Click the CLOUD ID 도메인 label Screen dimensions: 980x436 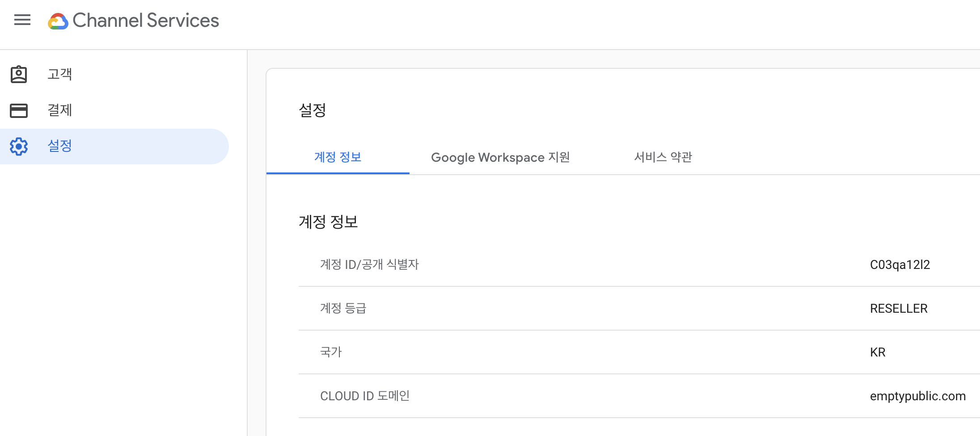tap(365, 396)
